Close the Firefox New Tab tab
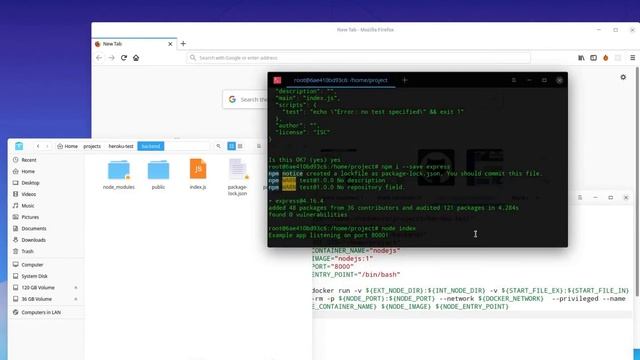 tap(170, 44)
